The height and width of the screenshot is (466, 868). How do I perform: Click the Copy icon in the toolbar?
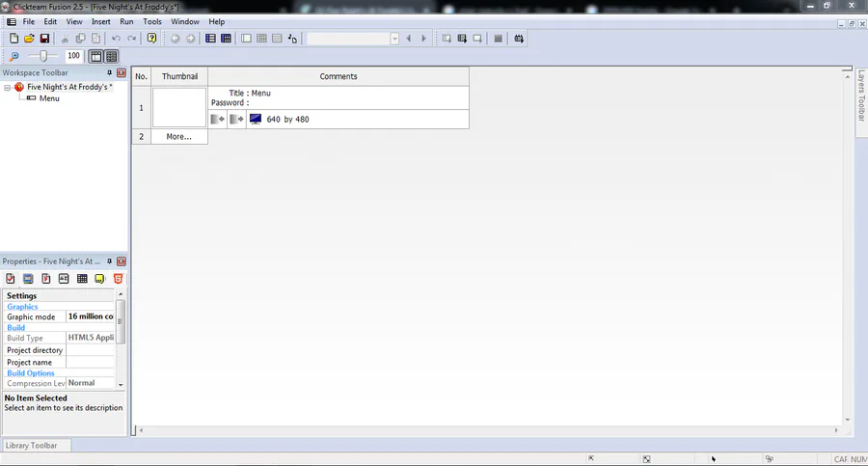pos(80,39)
